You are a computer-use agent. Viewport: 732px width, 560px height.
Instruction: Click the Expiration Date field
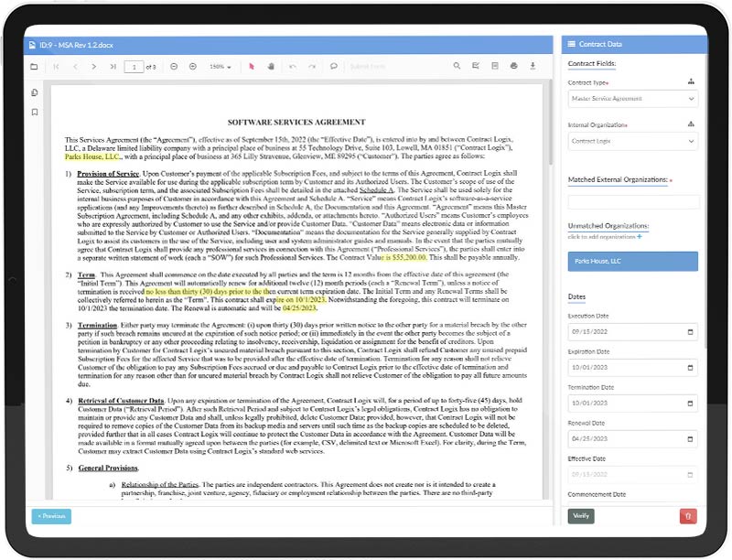click(x=632, y=368)
